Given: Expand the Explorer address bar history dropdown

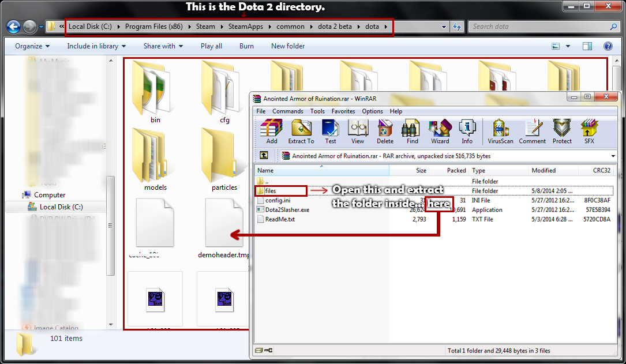Looking at the screenshot, I should (x=444, y=27).
